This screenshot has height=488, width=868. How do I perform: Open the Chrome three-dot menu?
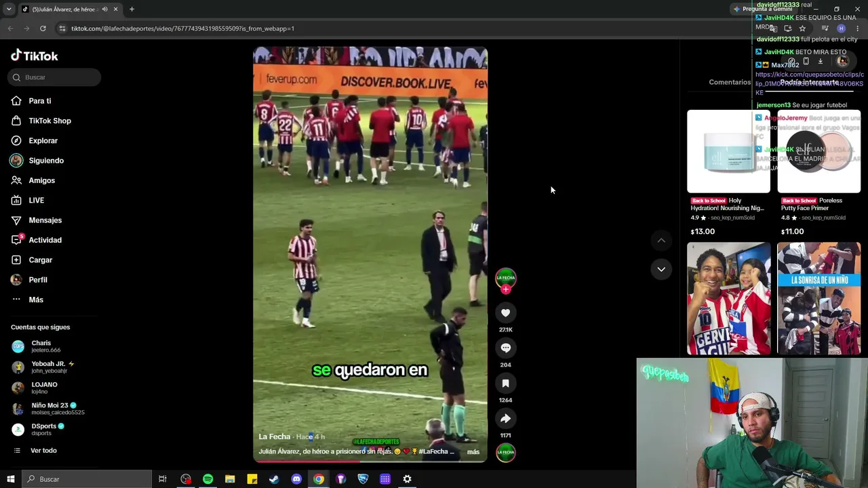pos(857,28)
